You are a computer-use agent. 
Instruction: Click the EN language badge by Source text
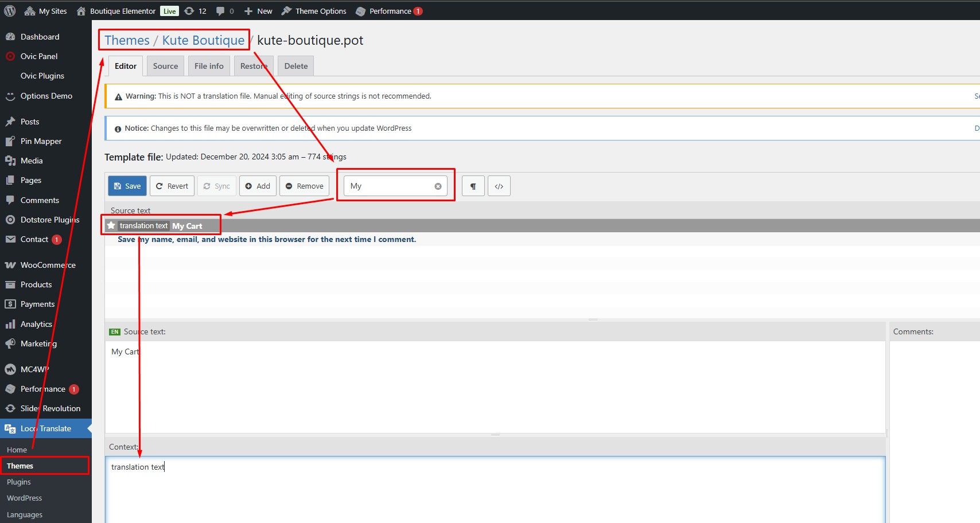click(x=115, y=331)
